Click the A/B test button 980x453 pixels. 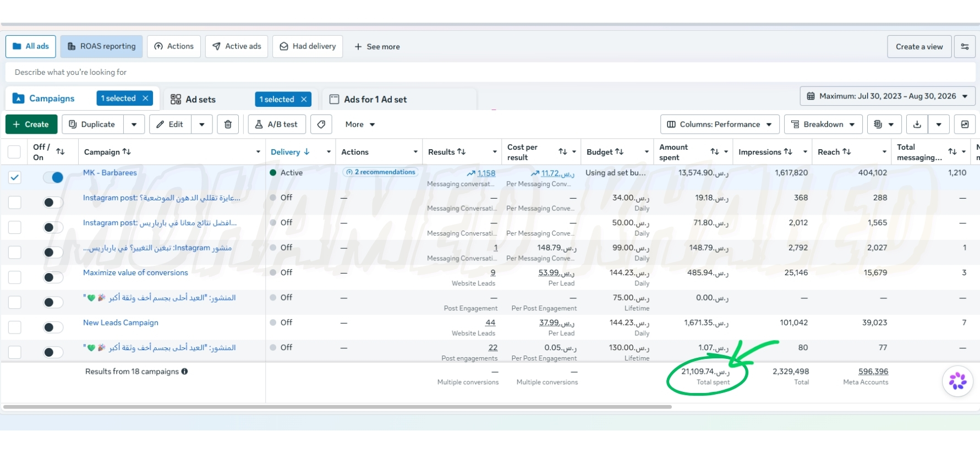pyautogui.click(x=276, y=124)
